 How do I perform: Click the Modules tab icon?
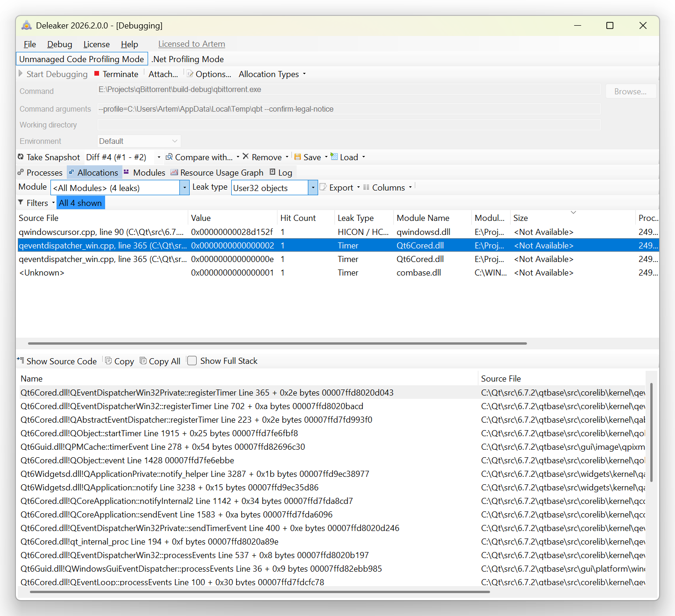[126, 172]
